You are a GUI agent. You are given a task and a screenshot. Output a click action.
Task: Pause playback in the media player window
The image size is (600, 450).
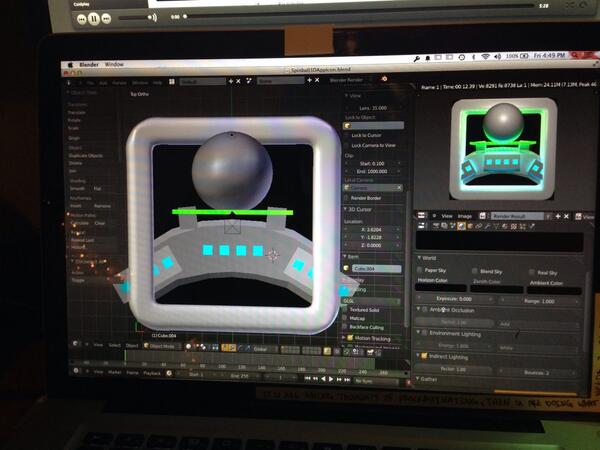(94, 18)
